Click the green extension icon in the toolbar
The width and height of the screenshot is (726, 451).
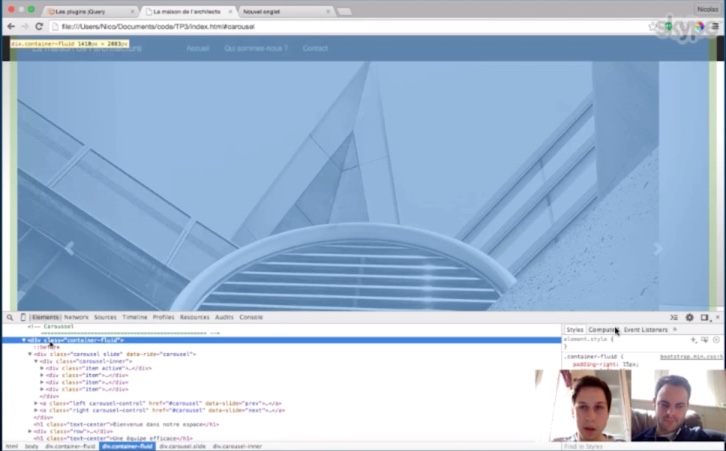tap(669, 26)
